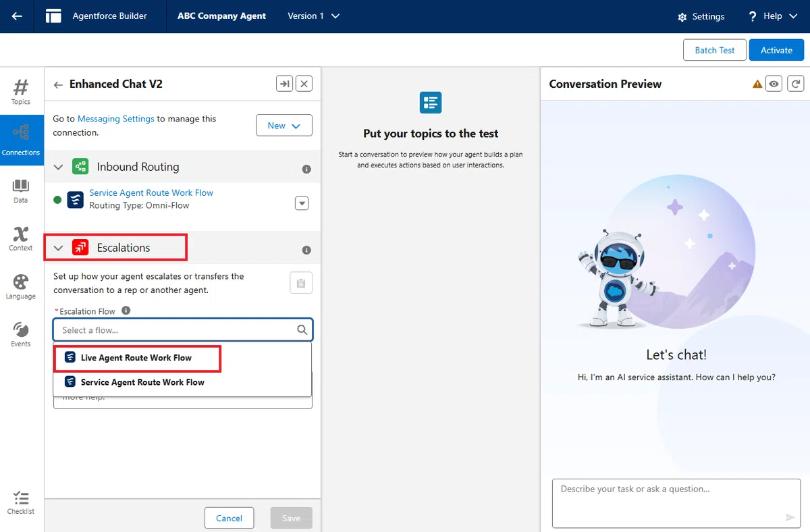Activate the agent
This screenshot has width=810, height=532.
pos(776,50)
